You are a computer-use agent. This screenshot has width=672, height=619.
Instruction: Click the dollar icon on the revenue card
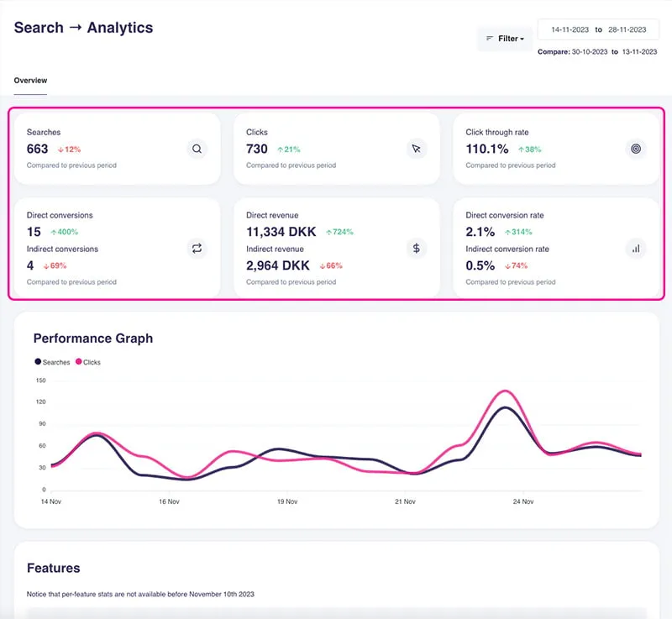(416, 248)
